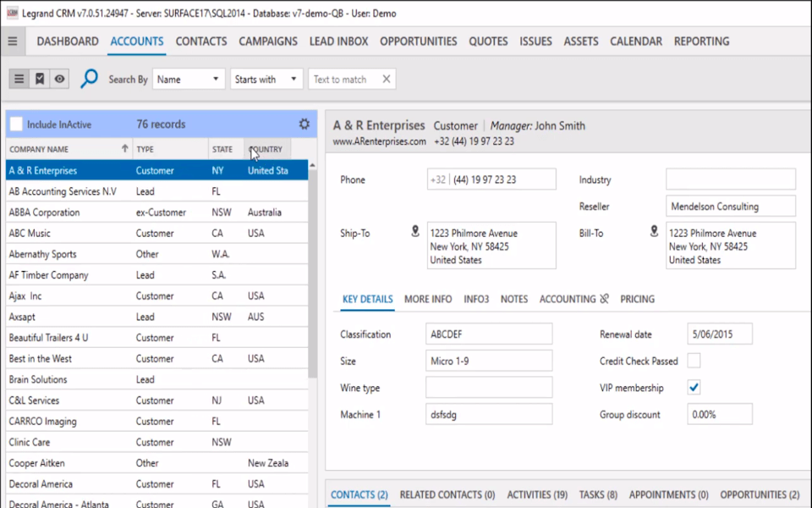Select AF Timber Company account
The width and height of the screenshot is (812, 508).
pos(157,274)
